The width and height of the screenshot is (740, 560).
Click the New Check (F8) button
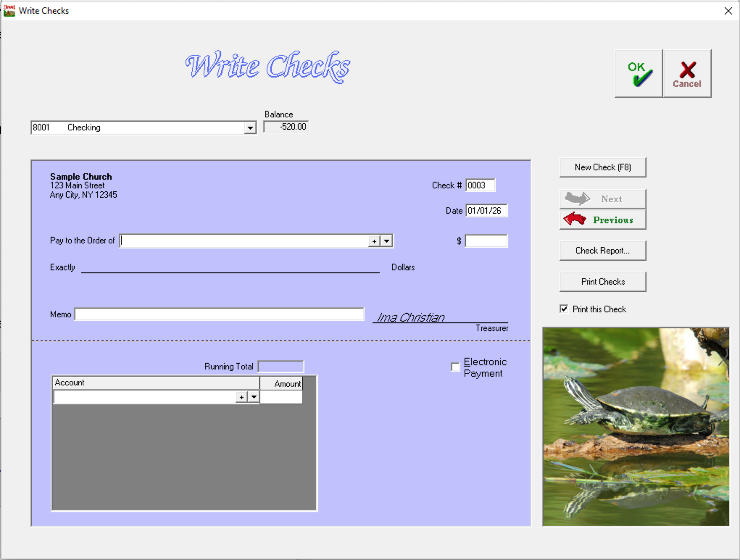point(603,167)
